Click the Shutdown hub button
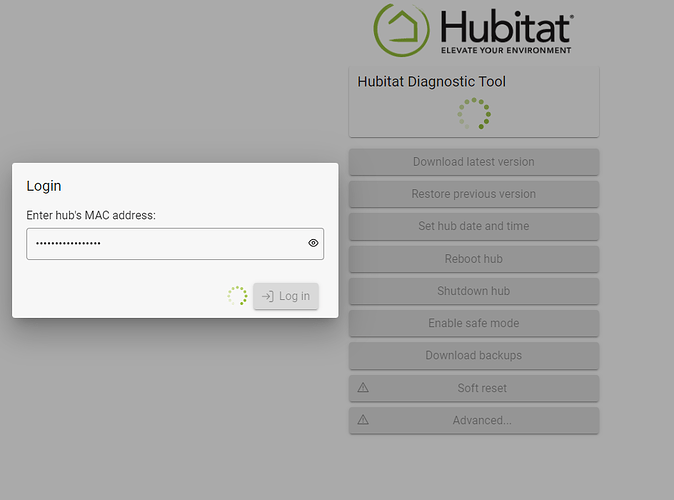This screenshot has width=674, height=500. coord(473,291)
